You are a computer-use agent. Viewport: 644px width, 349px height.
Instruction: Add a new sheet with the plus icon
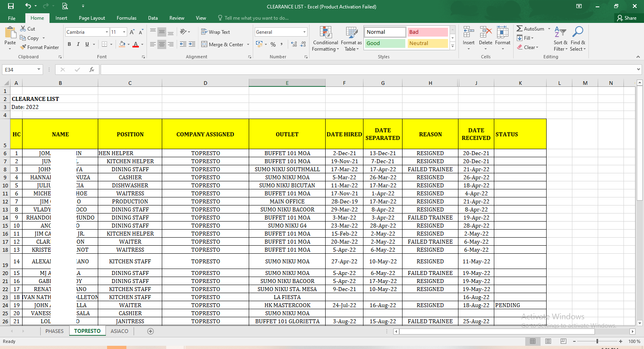tap(151, 331)
